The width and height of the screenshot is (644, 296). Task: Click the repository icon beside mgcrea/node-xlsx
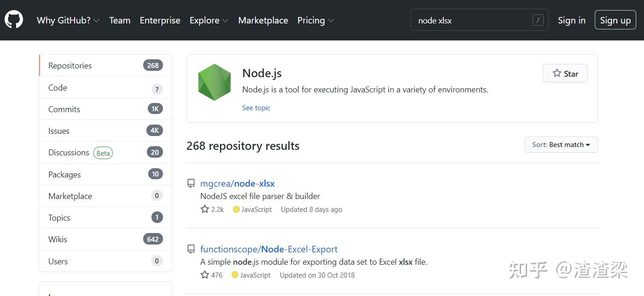coord(191,183)
